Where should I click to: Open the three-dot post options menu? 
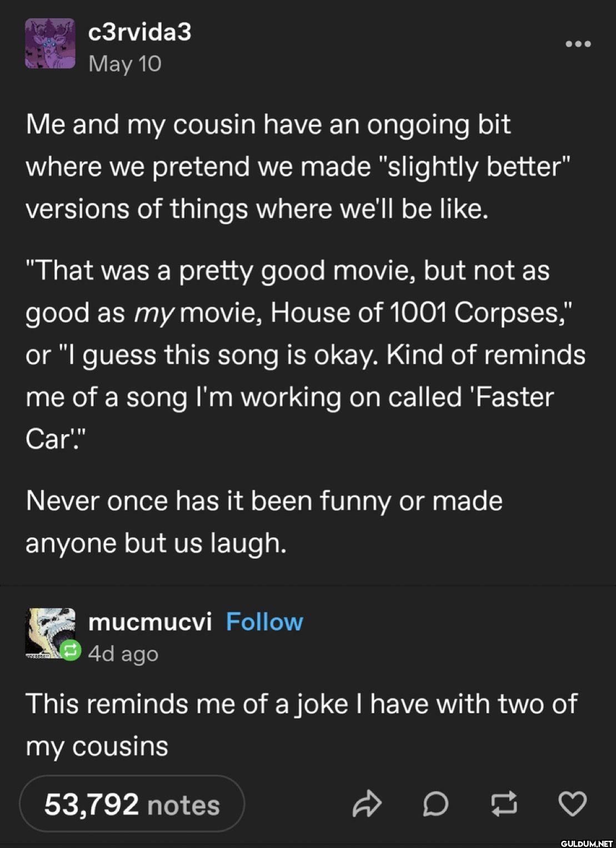(578, 44)
